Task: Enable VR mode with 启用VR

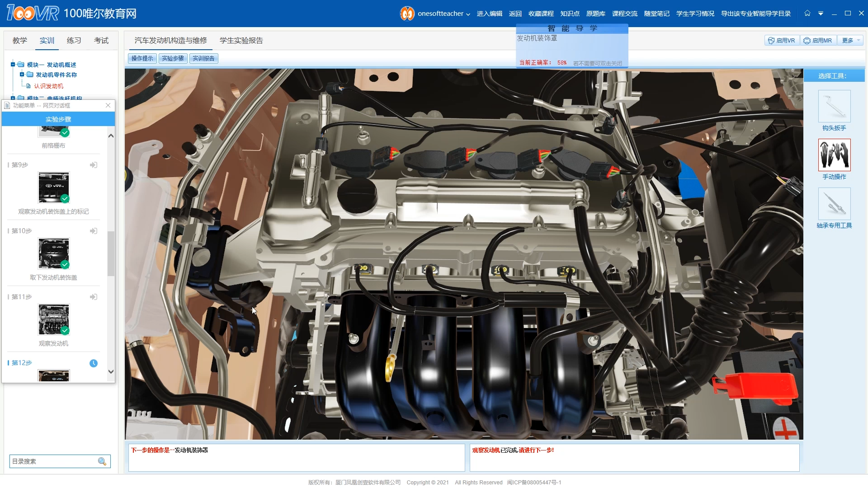Action: (x=782, y=40)
